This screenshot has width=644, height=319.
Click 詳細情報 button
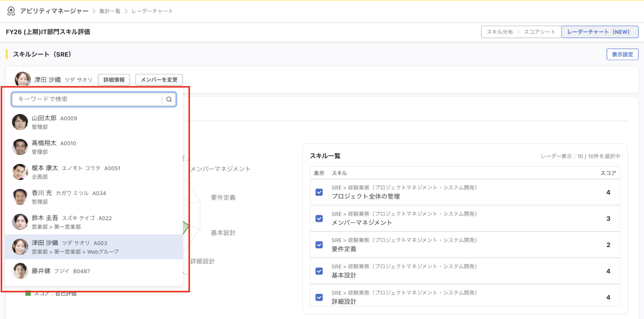click(114, 80)
